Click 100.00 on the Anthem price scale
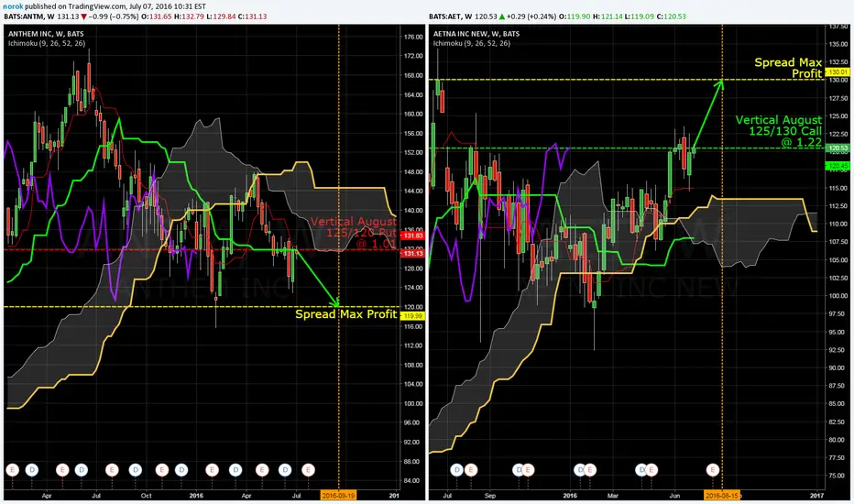Image resolution: width=854 pixels, height=504 pixels. (413, 404)
